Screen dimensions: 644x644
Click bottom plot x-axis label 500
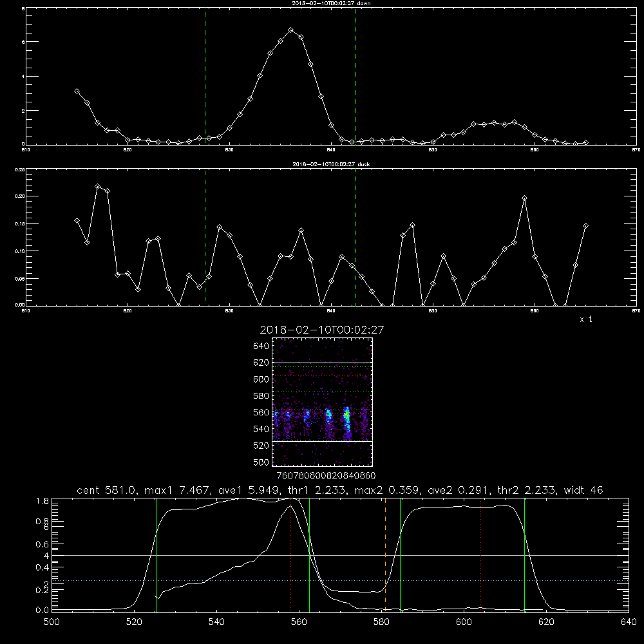point(52,622)
